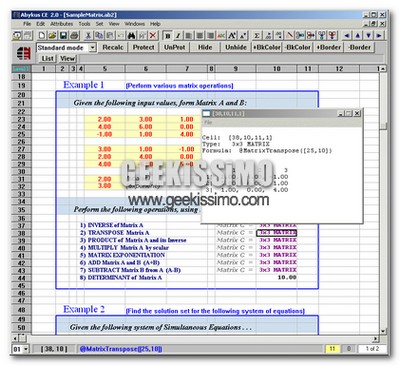Click the +BkColor button
This screenshot has height=366, width=400.
tap(267, 47)
